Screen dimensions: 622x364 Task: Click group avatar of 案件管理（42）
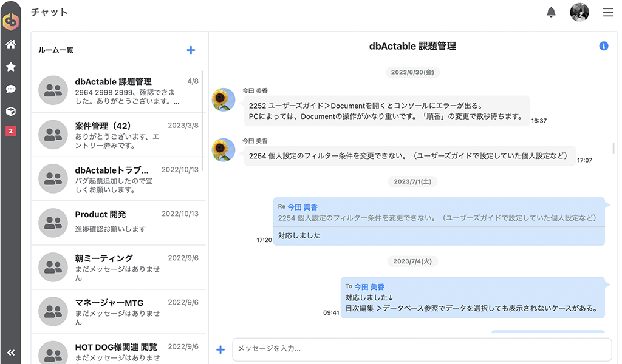click(x=53, y=135)
